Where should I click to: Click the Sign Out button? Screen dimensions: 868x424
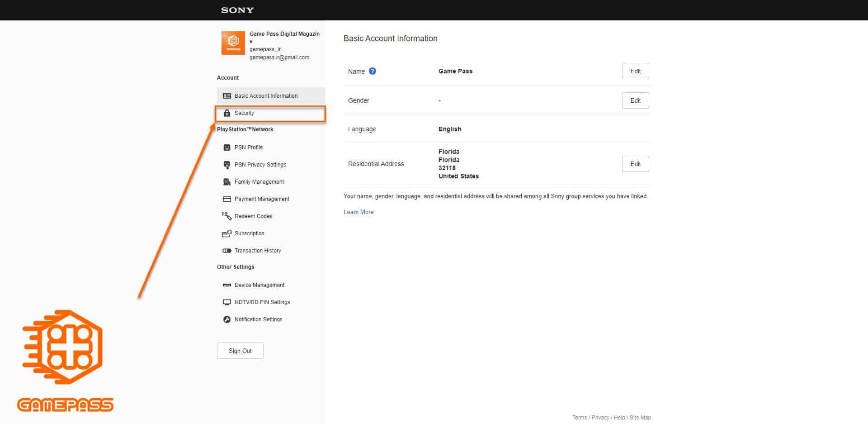coord(240,351)
